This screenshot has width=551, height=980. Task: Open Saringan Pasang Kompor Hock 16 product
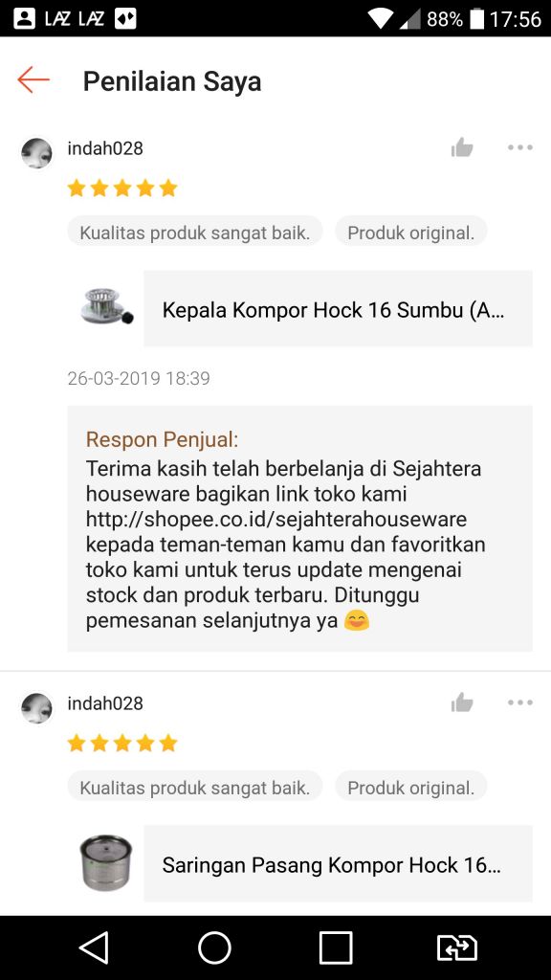tap(338, 864)
